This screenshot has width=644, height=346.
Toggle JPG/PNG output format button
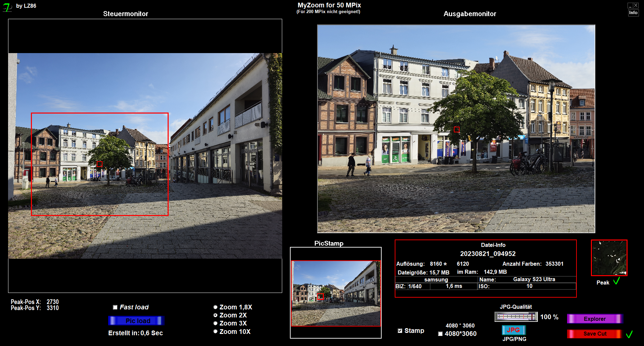tap(513, 330)
